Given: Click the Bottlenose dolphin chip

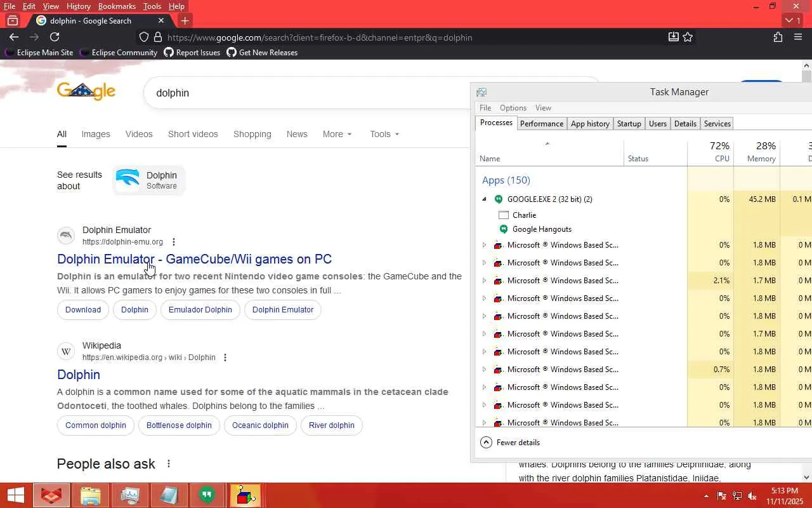Looking at the screenshot, I should [x=179, y=425].
